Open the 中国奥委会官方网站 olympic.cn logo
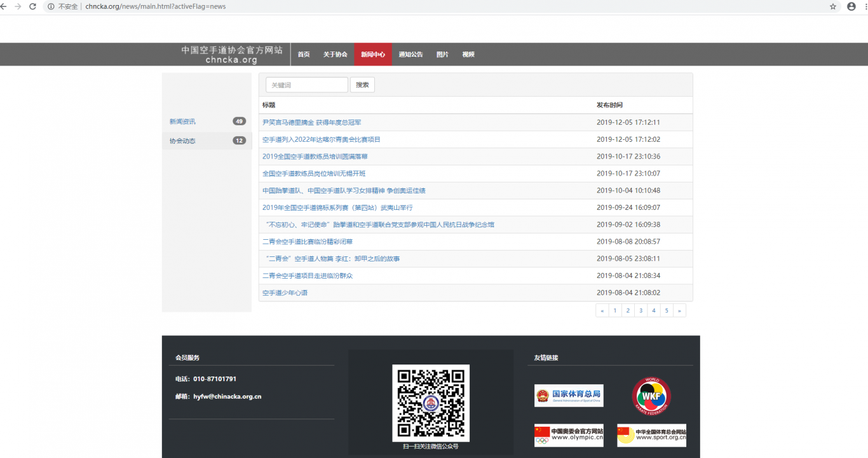The height and width of the screenshot is (458, 868). point(569,435)
